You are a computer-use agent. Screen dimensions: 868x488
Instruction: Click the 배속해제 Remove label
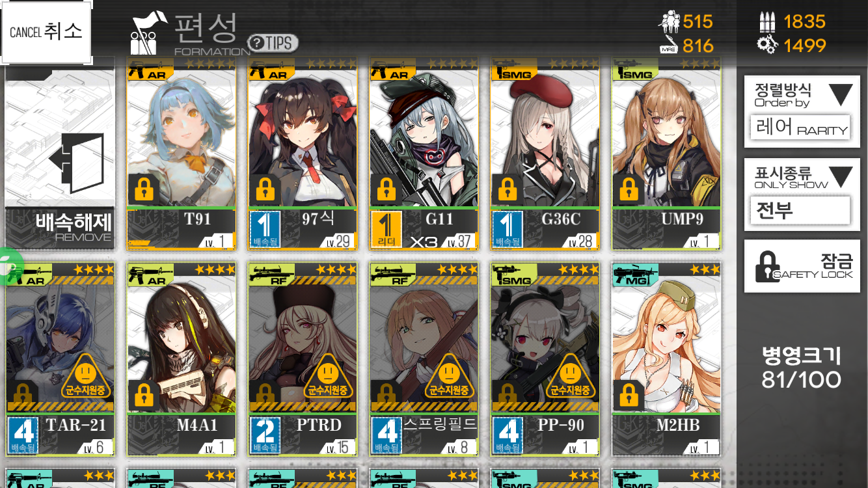pyautogui.click(x=73, y=228)
